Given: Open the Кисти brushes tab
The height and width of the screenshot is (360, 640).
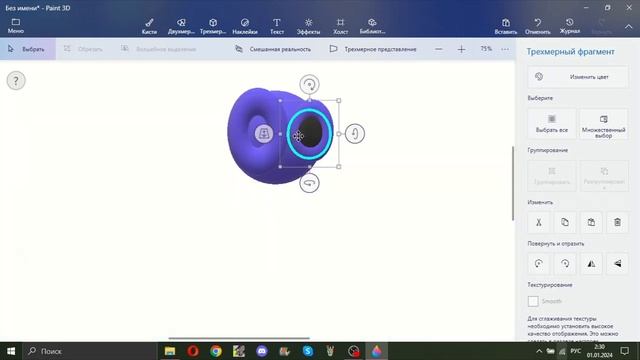Looking at the screenshot, I should coord(149,26).
